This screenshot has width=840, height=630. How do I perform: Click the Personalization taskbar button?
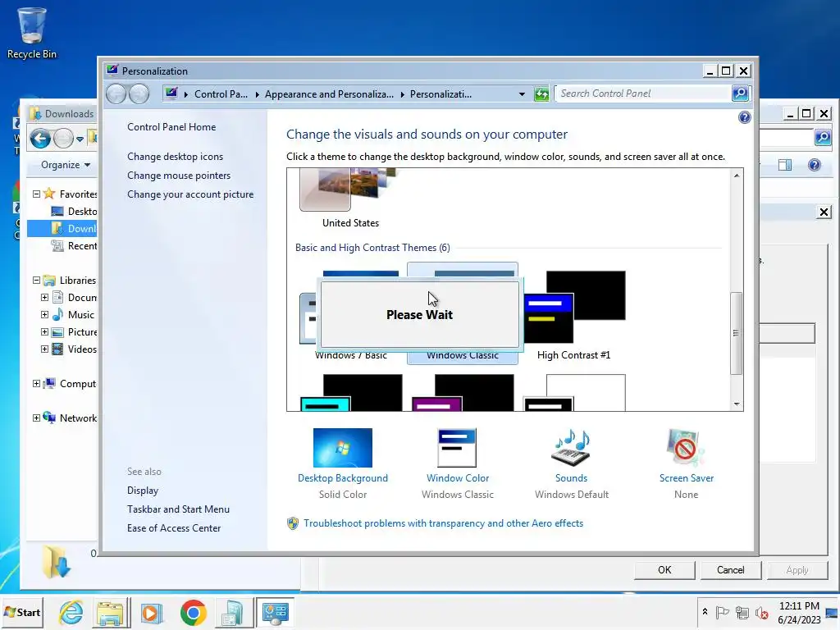point(275,613)
